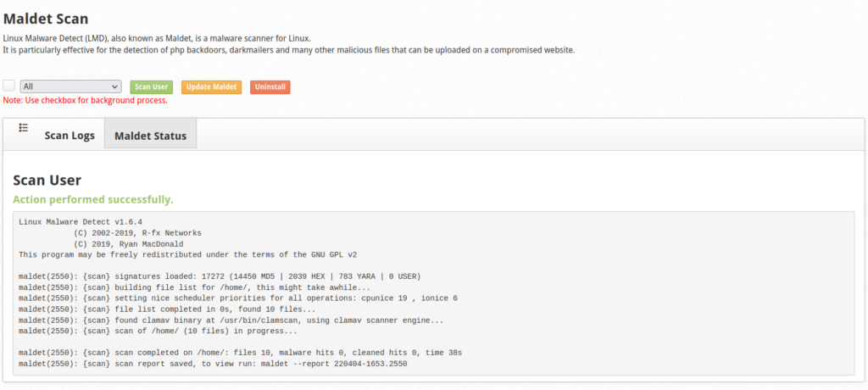Click the found clamav binary log line
868x390 pixels.
click(231, 320)
